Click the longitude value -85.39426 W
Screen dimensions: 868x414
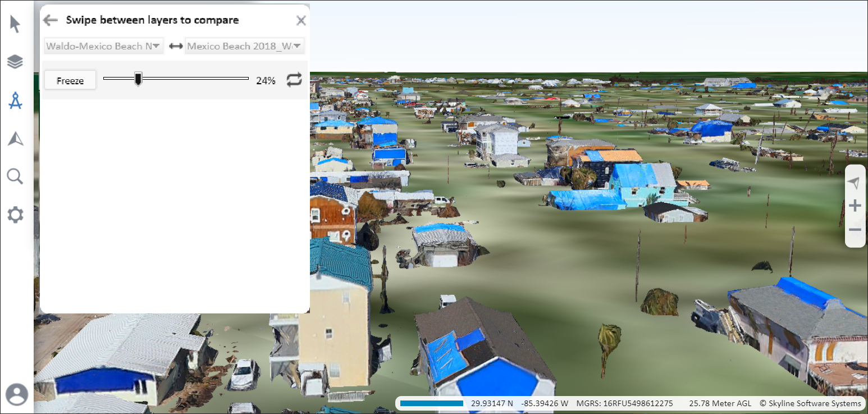pos(545,403)
